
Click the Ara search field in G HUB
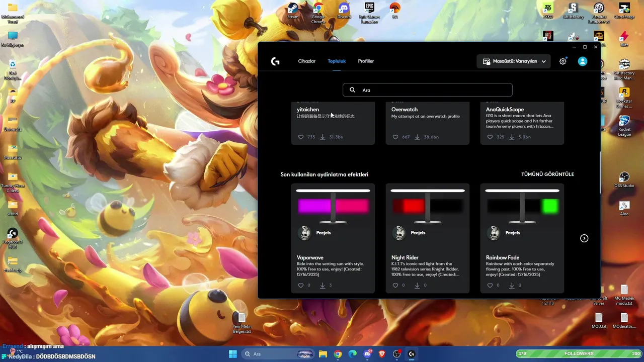tap(428, 90)
